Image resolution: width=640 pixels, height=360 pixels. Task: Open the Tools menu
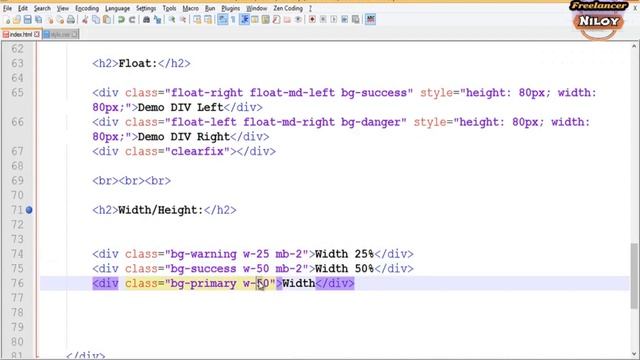click(x=169, y=8)
